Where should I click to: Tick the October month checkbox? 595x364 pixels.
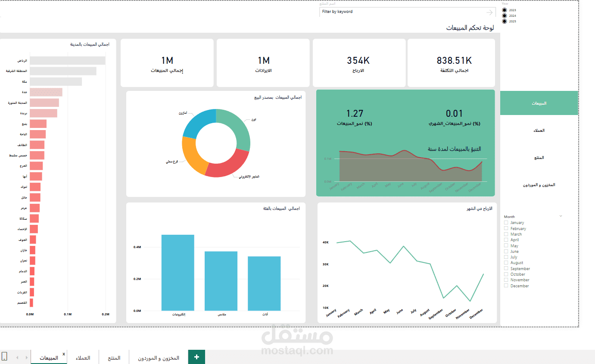(506, 274)
